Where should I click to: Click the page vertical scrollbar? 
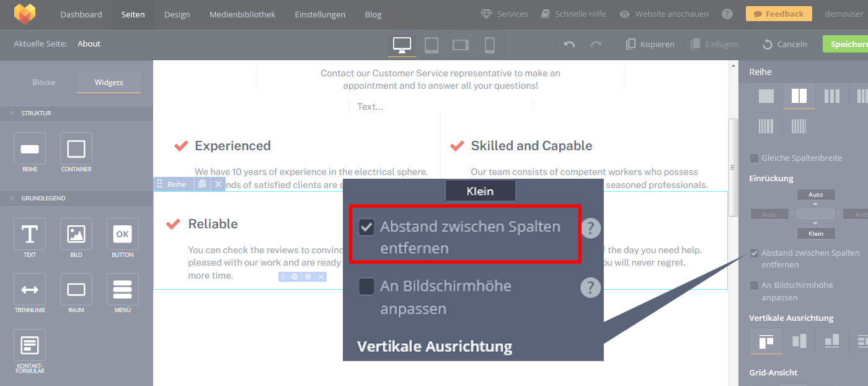733,167
